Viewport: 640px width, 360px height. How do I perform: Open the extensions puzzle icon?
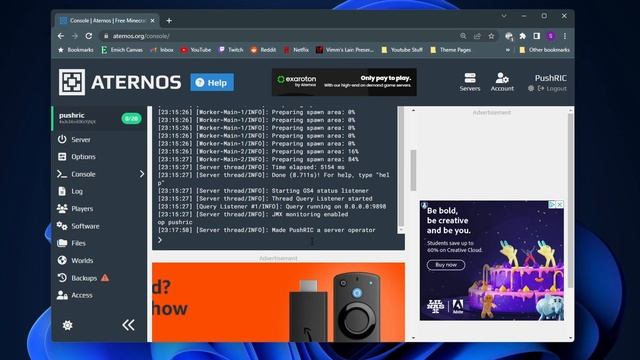[x=522, y=36]
